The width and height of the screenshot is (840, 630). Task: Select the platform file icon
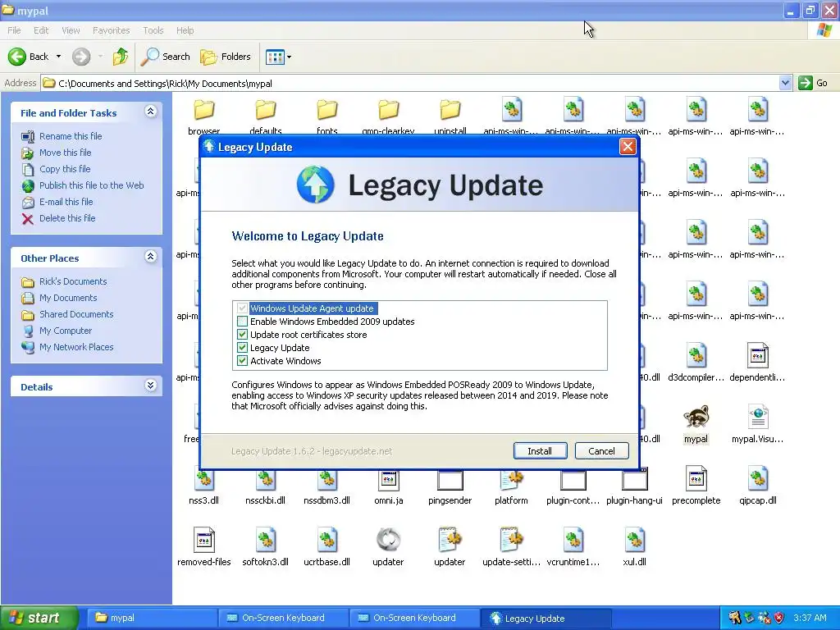pyautogui.click(x=512, y=480)
